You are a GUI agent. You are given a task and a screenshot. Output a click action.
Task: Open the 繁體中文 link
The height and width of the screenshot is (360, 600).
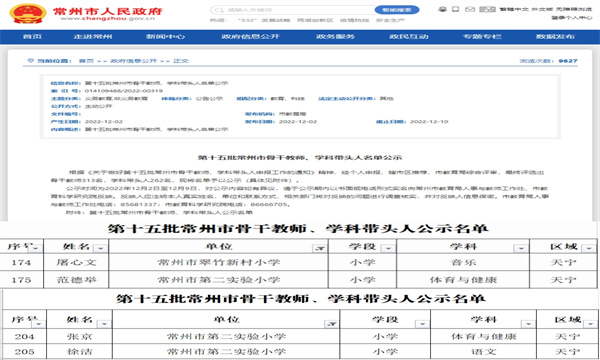(514, 9)
